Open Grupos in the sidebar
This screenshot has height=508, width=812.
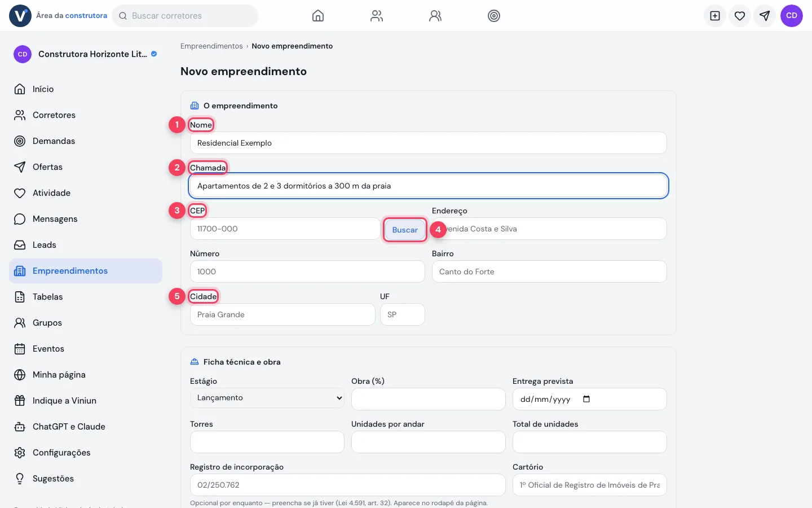point(86,323)
